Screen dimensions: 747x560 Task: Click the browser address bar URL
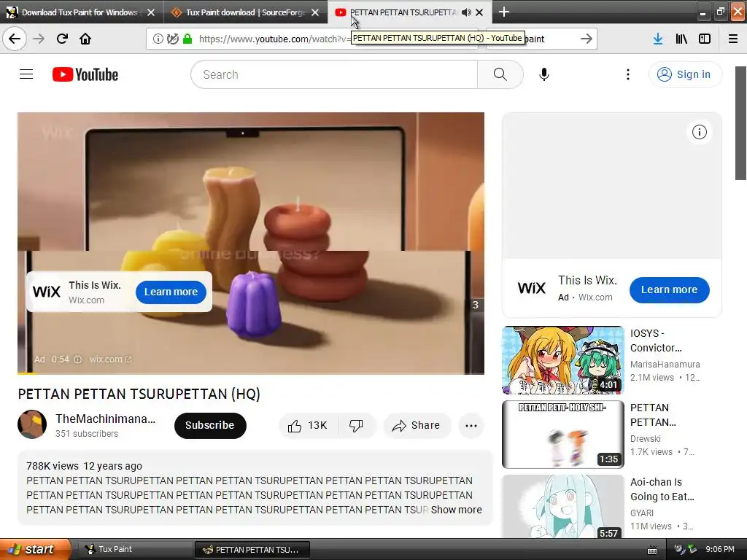click(x=274, y=39)
